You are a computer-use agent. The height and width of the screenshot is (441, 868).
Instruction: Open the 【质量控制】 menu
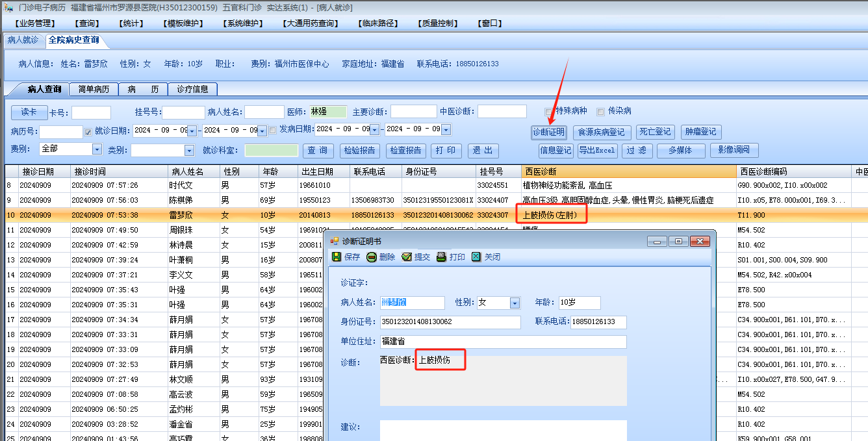[x=437, y=23]
